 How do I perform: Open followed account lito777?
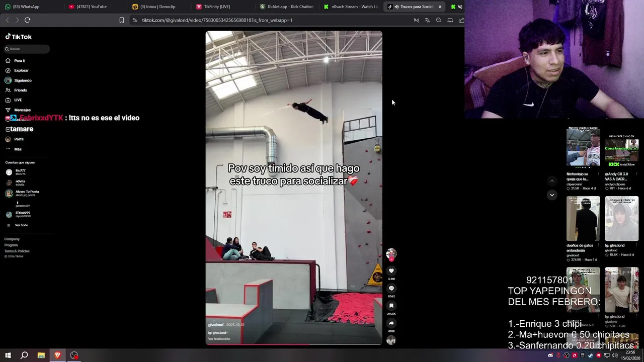tap(16, 172)
